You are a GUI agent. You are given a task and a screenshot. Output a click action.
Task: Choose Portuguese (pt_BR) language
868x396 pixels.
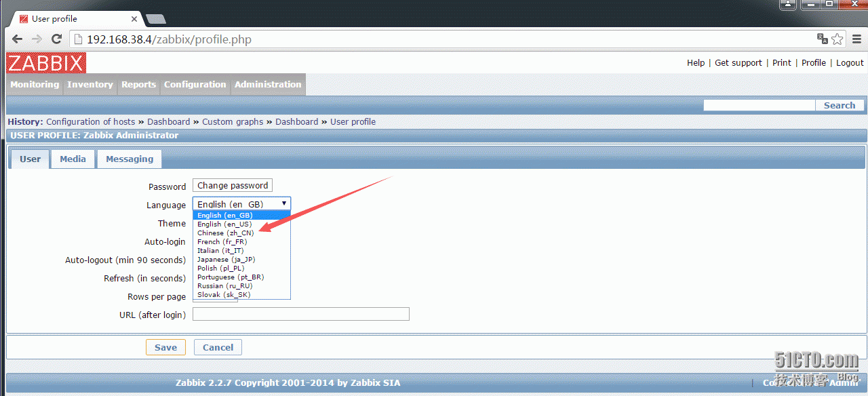point(241,277)
